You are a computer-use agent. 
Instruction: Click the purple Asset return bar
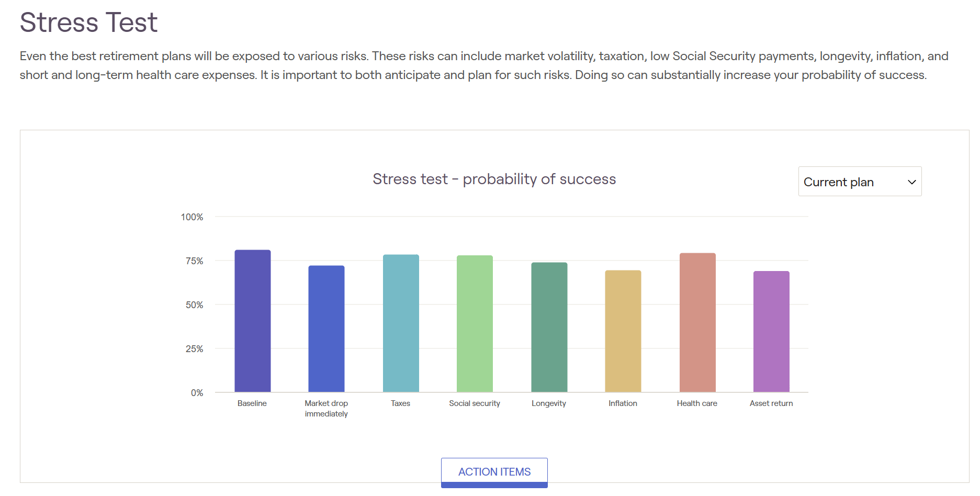click(771, 331)
